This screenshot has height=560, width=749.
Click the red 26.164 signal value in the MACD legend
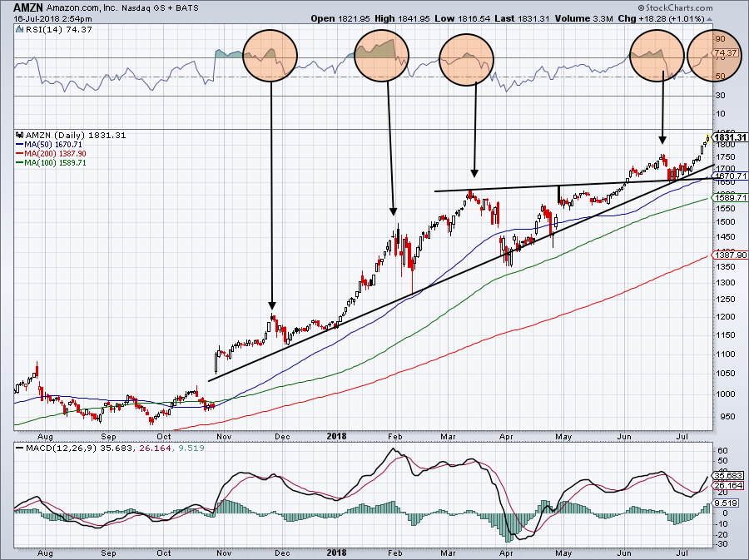155,448
